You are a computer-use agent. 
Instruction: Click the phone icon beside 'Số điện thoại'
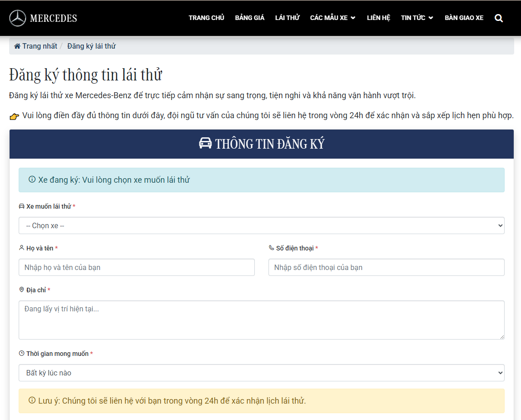(271, 248)
